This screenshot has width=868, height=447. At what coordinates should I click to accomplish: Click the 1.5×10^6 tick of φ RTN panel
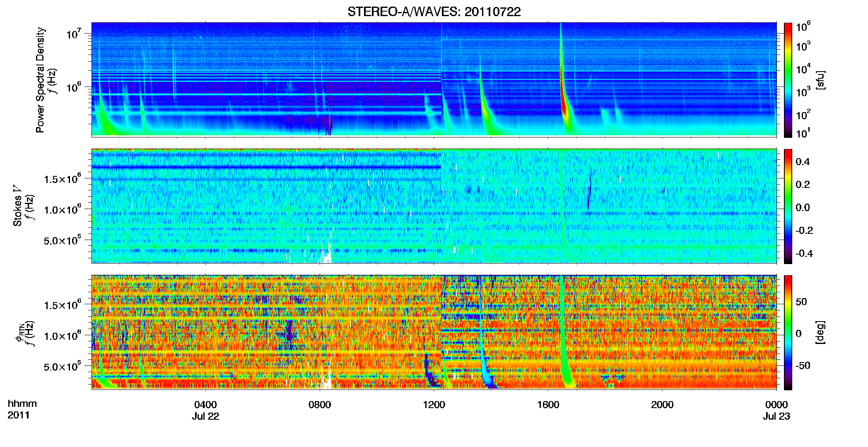62,305
